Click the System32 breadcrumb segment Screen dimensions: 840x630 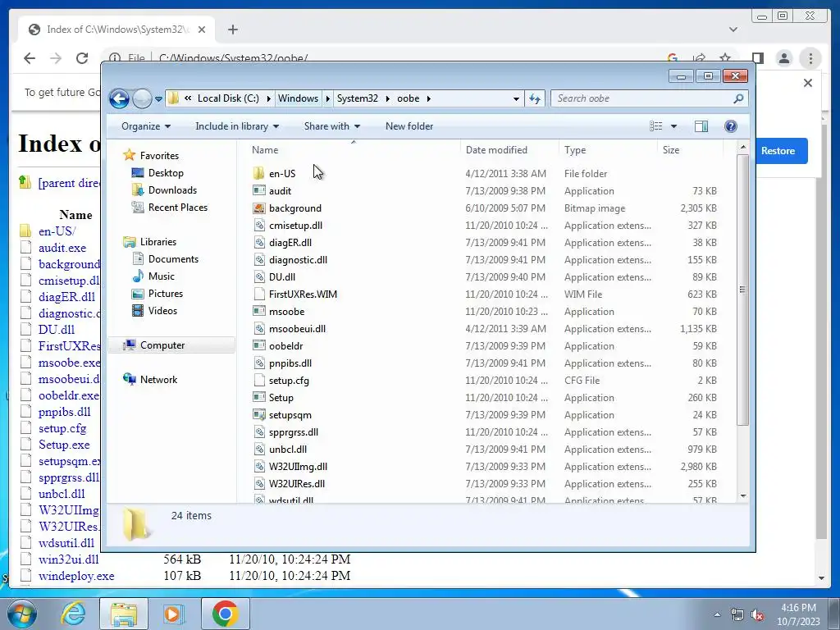(358, 98)
